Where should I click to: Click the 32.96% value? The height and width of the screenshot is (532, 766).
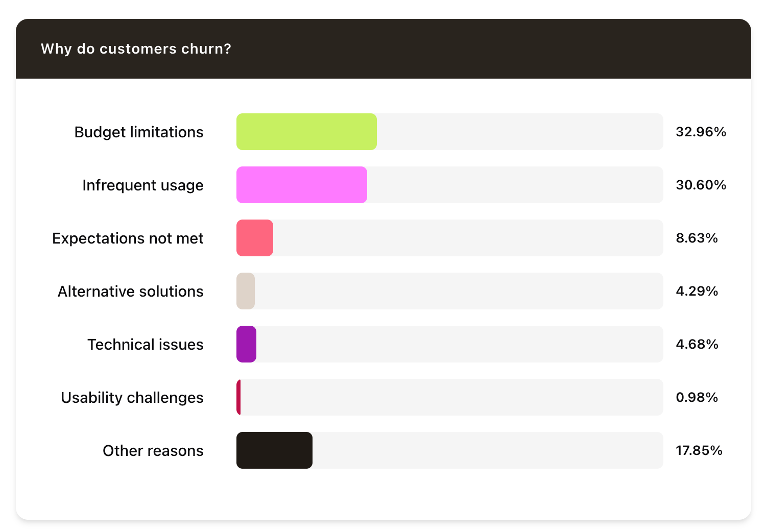701,132
